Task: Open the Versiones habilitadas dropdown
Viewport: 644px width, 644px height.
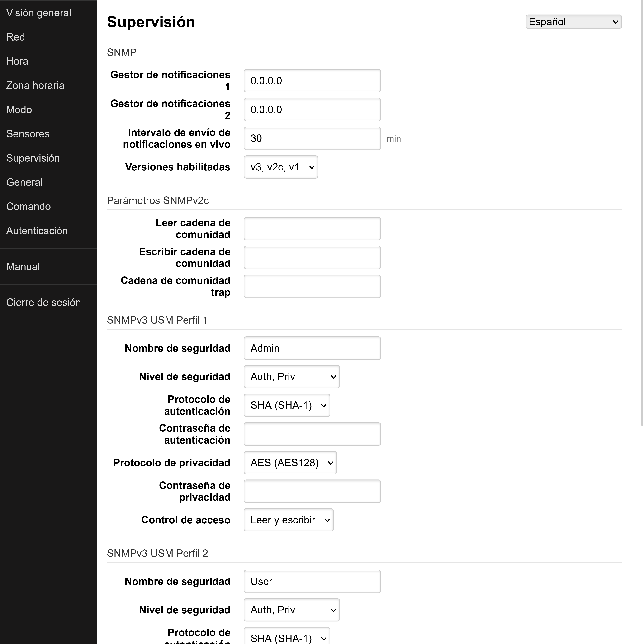Action: pyautogui.click(x=281, y=167)
